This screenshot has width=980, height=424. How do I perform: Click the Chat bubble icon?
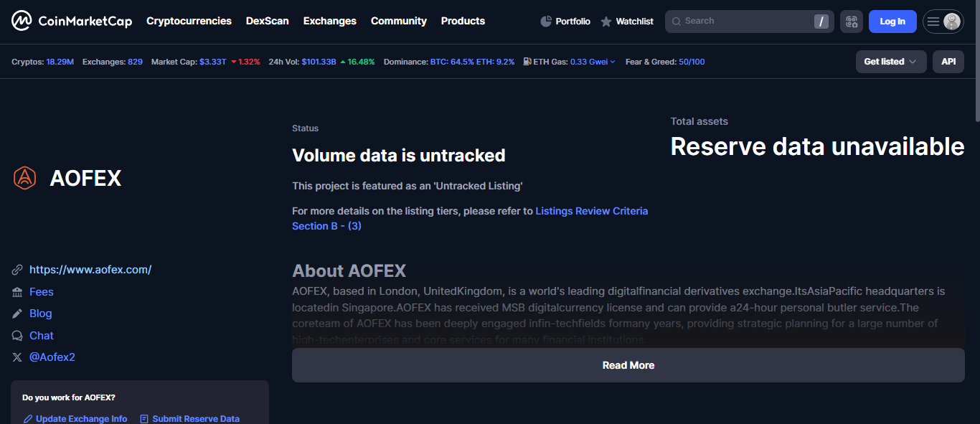click(17, 336)
